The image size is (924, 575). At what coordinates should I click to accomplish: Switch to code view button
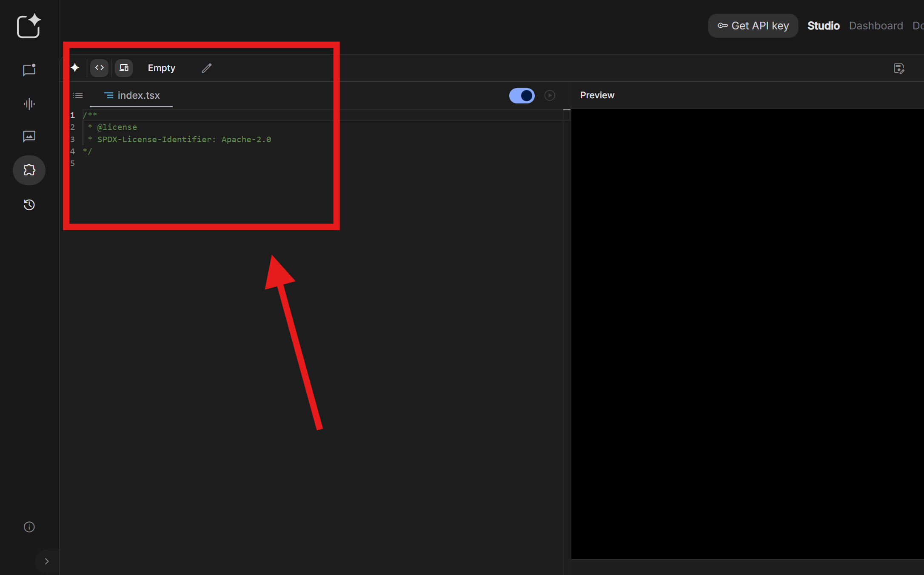pos(99,68)
